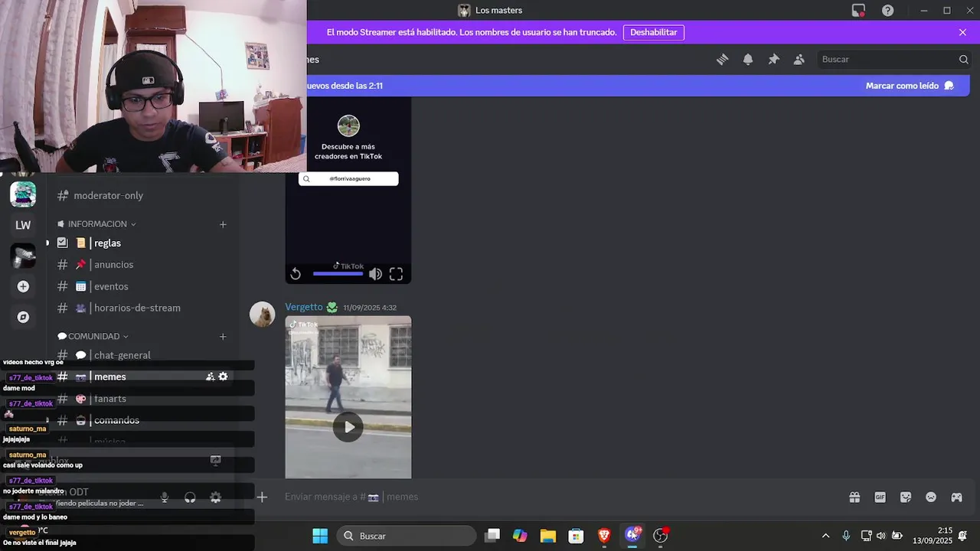Dismiss the Streamer mode purple banner
980x551 pixels.
coord(962,33)
